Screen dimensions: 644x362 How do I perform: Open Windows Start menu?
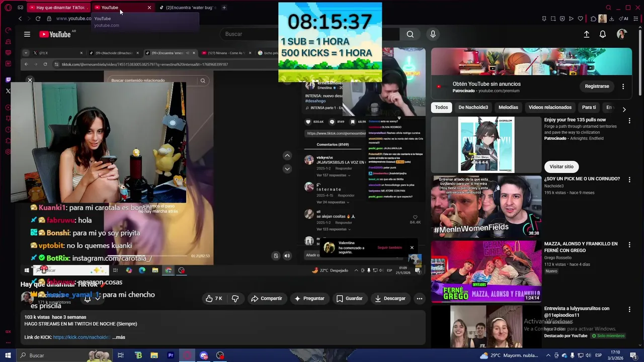pos(8,355)
